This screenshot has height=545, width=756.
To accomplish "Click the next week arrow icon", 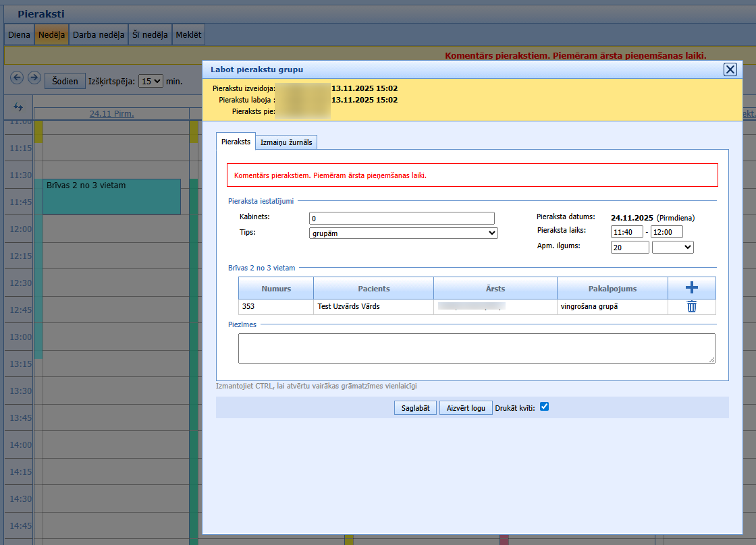I will 34,78.
